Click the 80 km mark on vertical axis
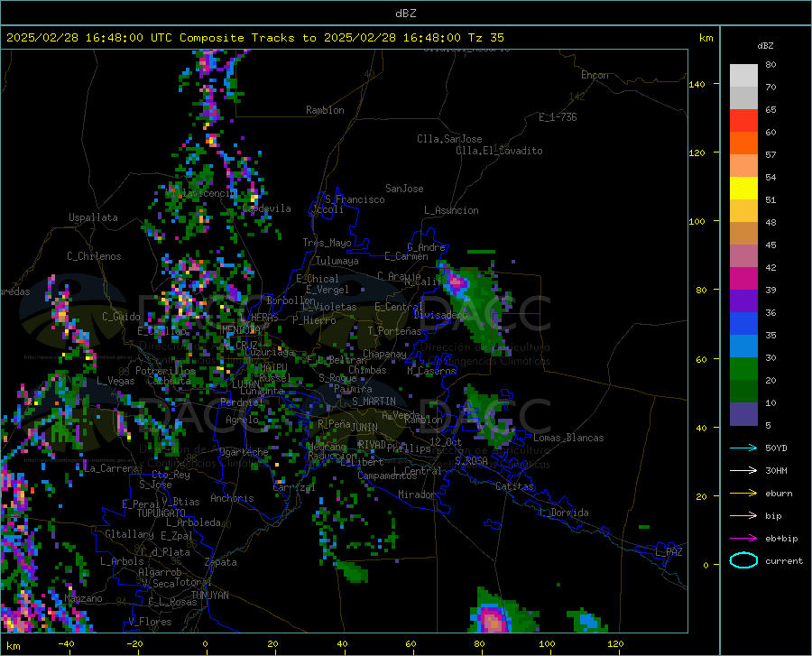Viewport: 812px width, 656px height. (701, 290)
